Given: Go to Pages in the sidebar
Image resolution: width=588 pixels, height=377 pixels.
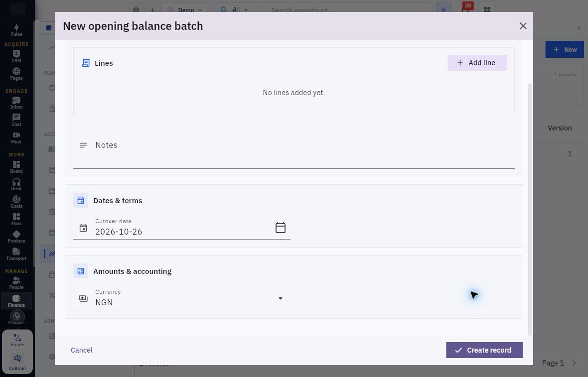Looking at the screenshot, I should (x=16, y=74).
